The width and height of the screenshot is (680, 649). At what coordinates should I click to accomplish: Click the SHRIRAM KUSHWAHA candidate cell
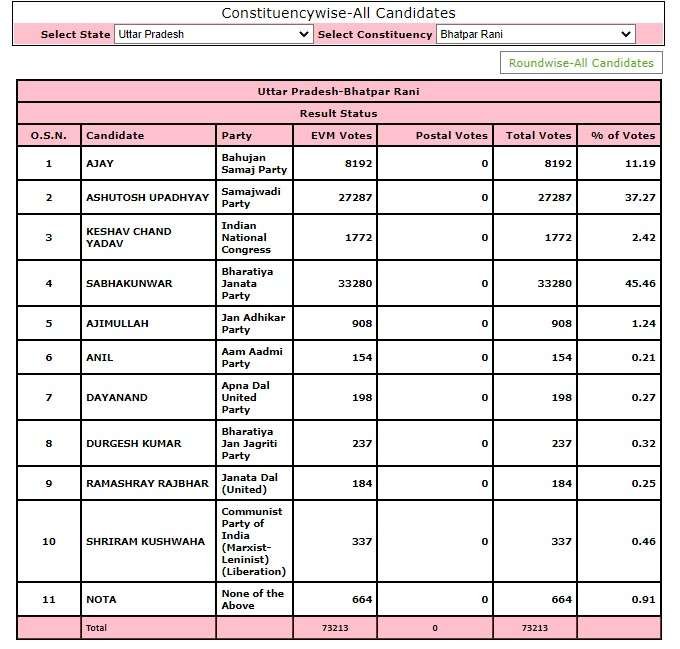point(148,541)
